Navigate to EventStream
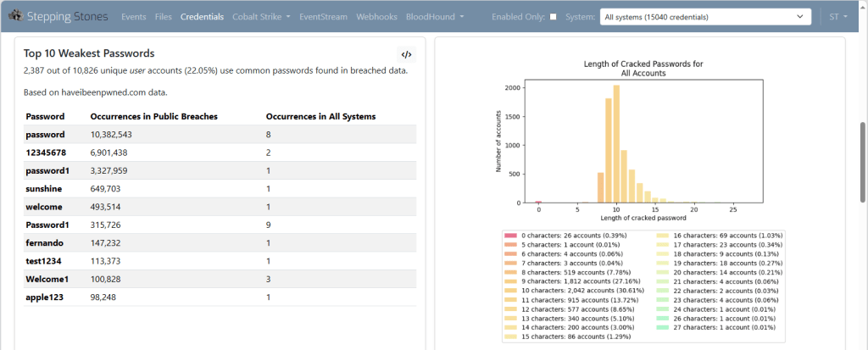868x350 pixels. (x=324, y=16)
